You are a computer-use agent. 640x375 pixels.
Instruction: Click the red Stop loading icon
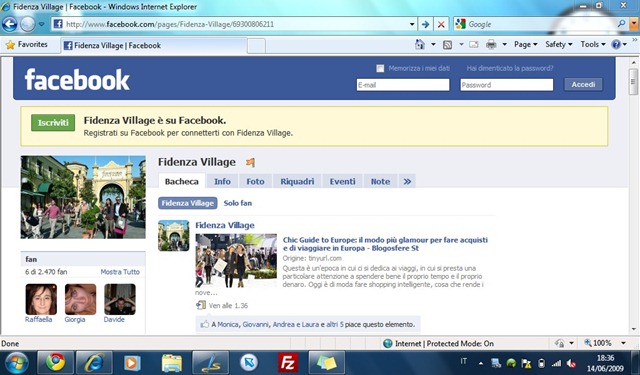(x=441, y=24)
